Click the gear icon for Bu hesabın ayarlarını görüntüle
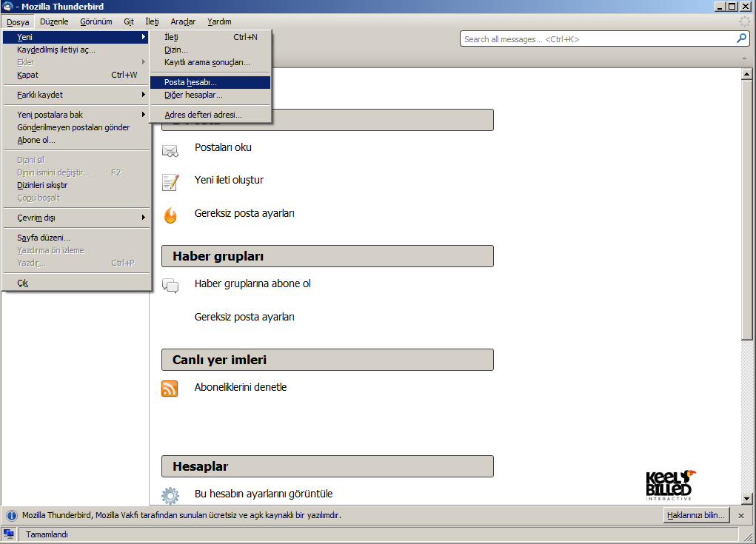Screen dimensions: 756x544 tap(170, 495)
